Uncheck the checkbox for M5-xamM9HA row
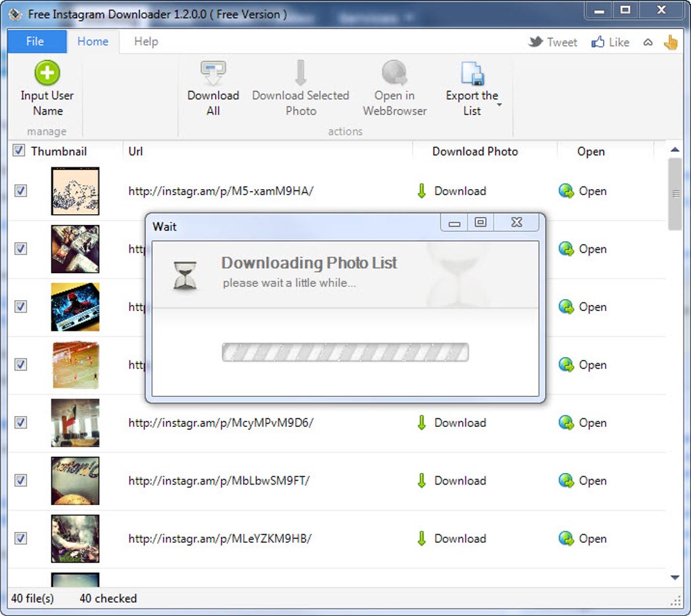This screenshot has height=616, width=691. pos(21,190)
